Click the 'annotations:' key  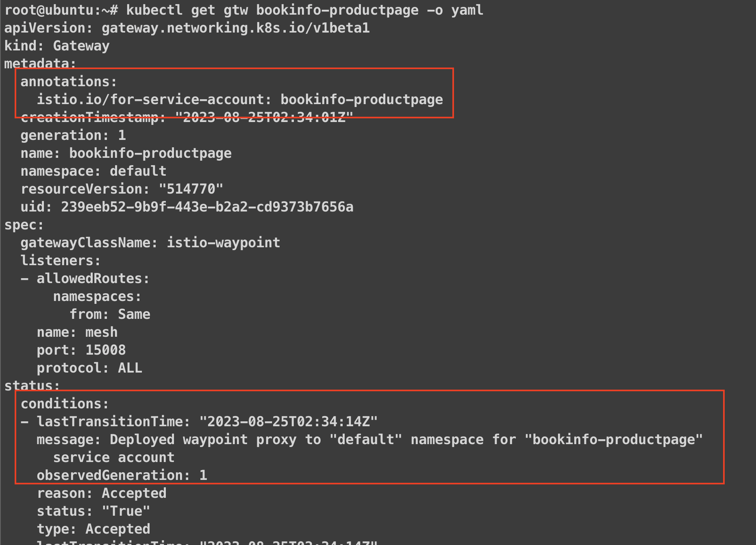pos(68,81)
